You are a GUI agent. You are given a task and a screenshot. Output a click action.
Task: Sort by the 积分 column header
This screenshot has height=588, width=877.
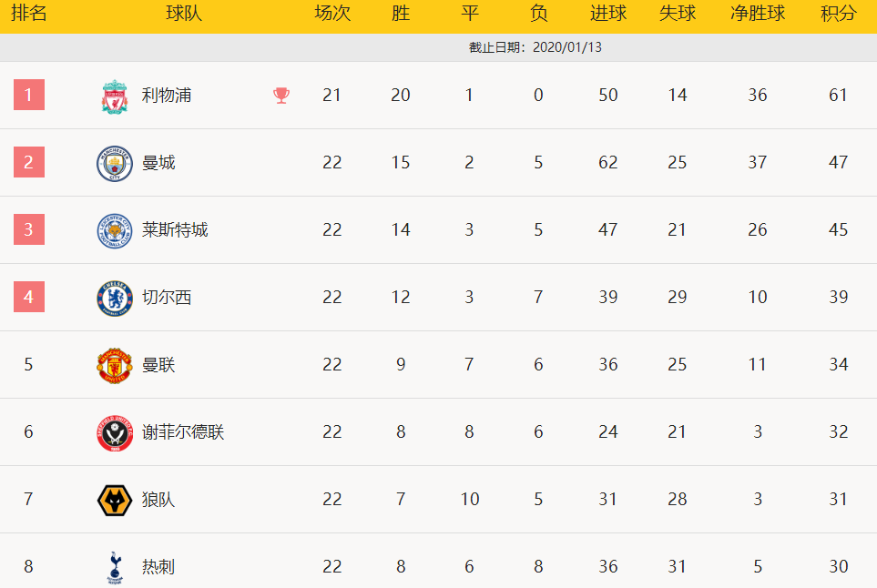pyautogui.click(x=838, y=13)
